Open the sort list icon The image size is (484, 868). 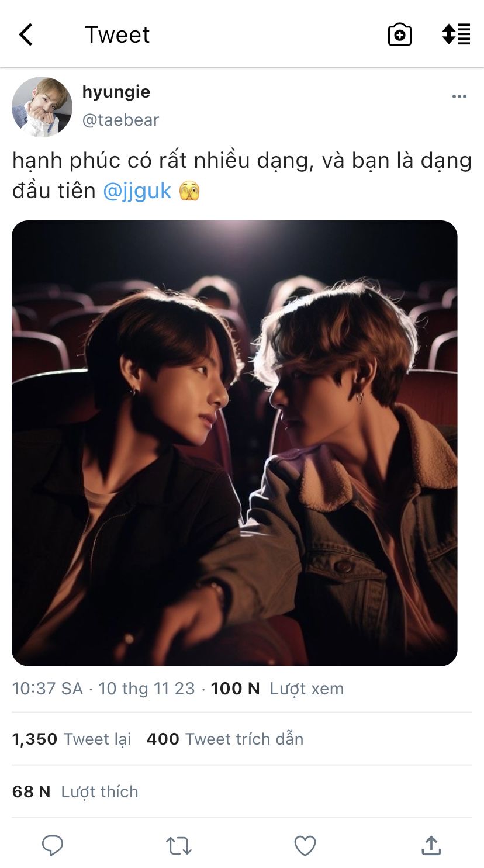point(456,34)
